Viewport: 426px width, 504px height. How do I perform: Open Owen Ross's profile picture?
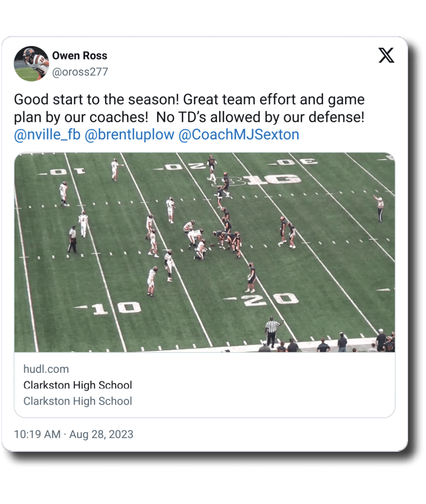click(31, 63)
